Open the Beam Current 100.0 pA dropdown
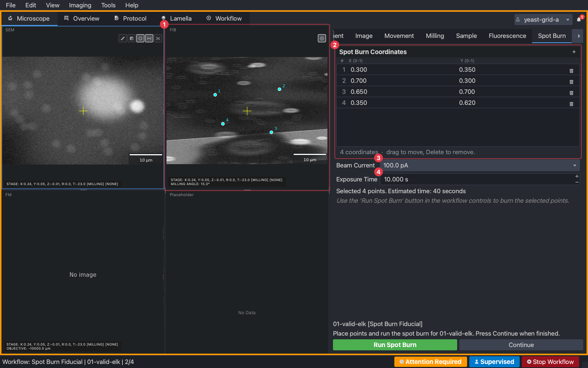This screenshot has width=588, height=368. (x=480, y=165)
